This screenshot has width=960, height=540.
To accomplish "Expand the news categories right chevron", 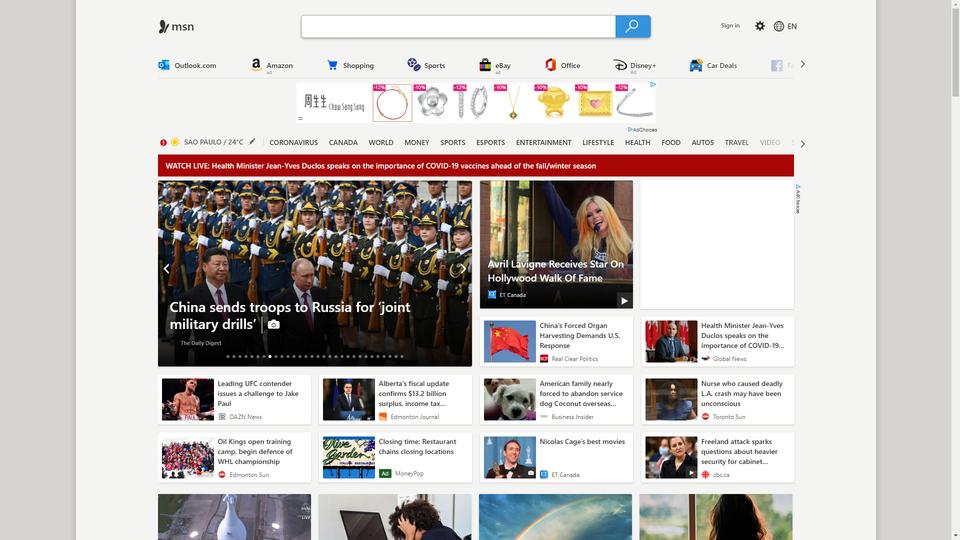I will tap(802, 143).
